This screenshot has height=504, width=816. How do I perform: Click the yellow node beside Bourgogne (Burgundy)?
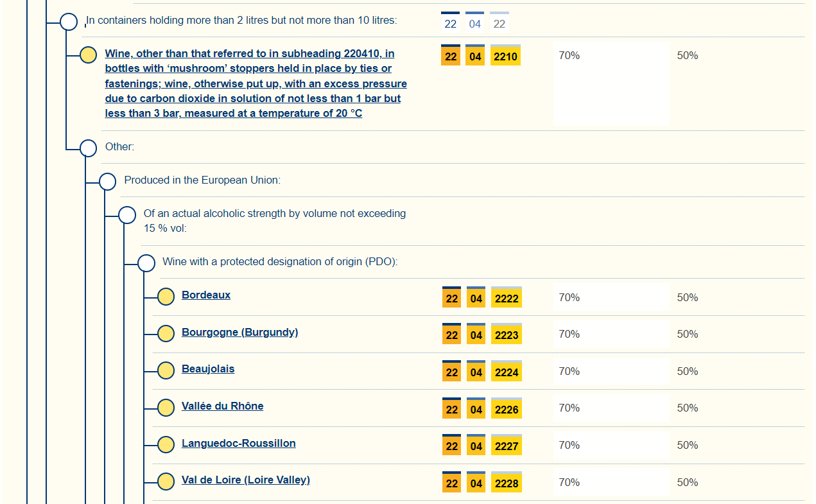coord(166,333)
